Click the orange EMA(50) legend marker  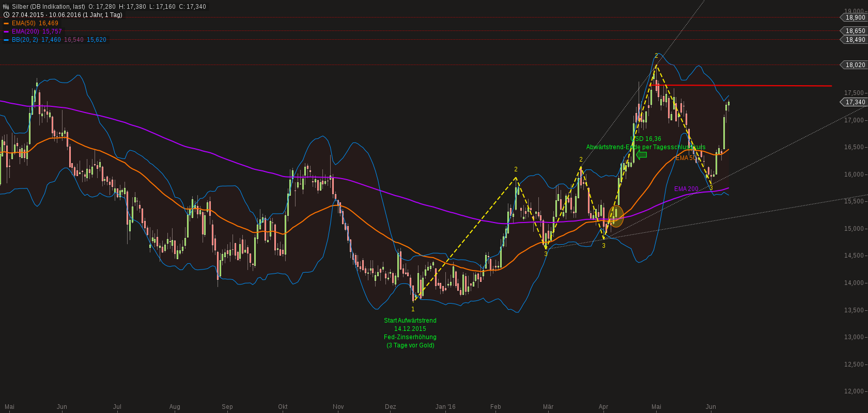click(6, 23)
